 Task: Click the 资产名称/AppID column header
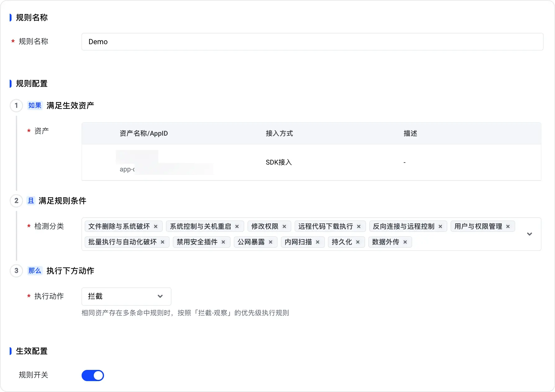pos(144,133)
